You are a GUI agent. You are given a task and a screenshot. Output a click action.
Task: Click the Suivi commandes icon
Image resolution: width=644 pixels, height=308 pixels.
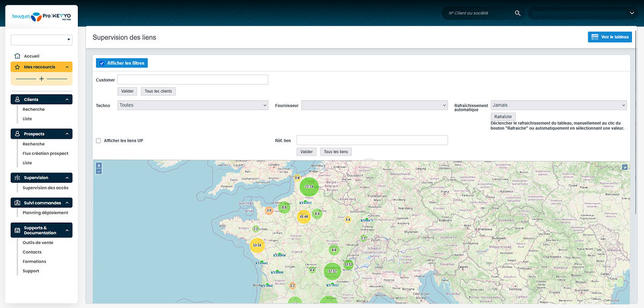point(18,203)
